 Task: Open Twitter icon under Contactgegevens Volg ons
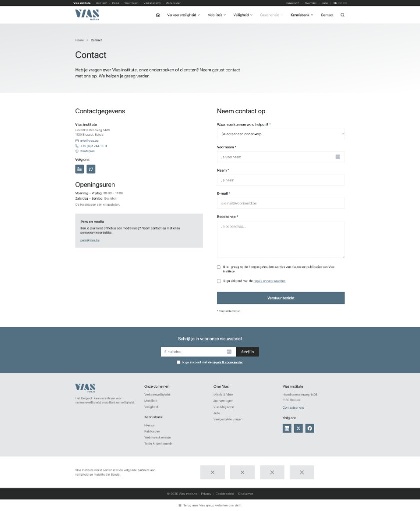[x=91, y=169]
